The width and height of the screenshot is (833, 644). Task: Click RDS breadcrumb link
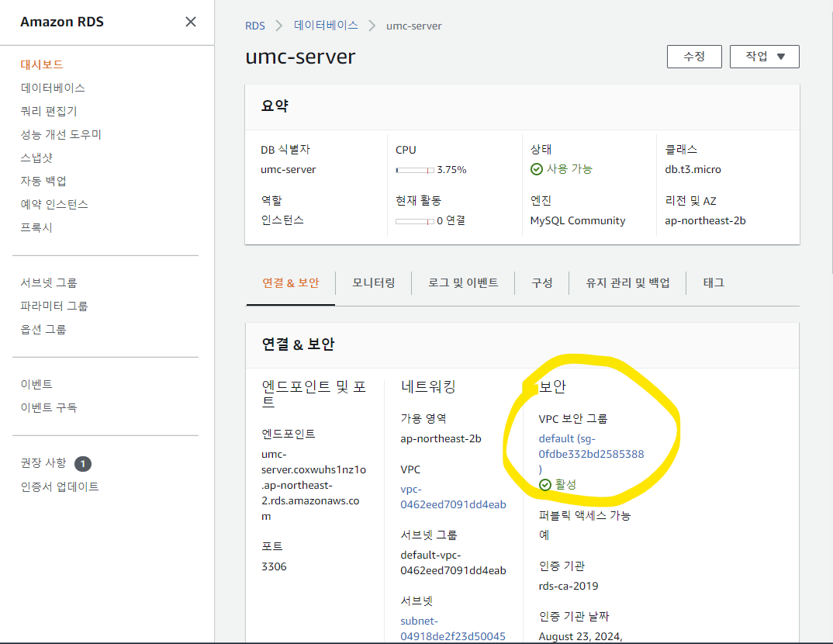tap(255, 26)
